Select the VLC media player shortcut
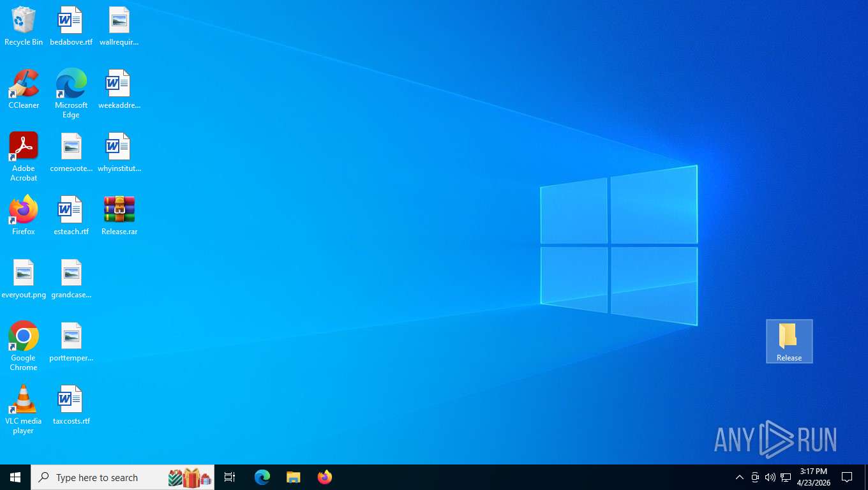This screenshot has height=490, width=868. coord(24,410)
